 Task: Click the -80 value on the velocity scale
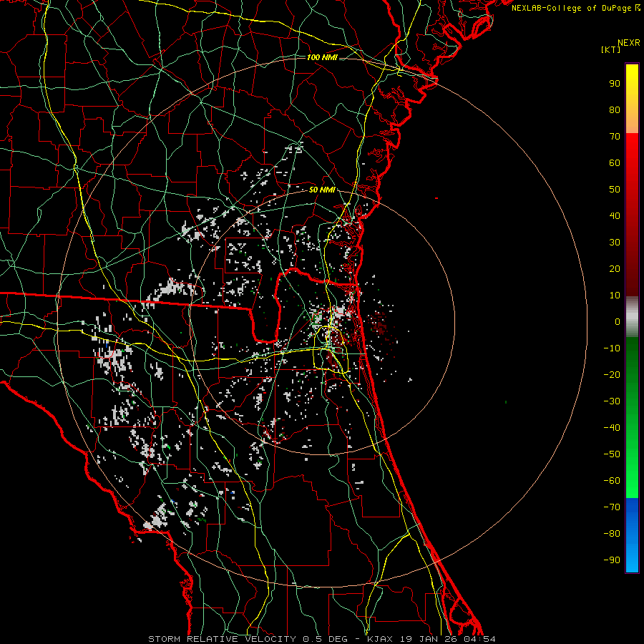612,534
